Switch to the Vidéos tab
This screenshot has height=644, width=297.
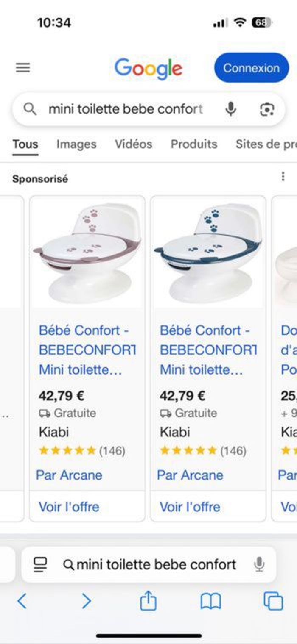pyautogui.click(x=133, y=144)
